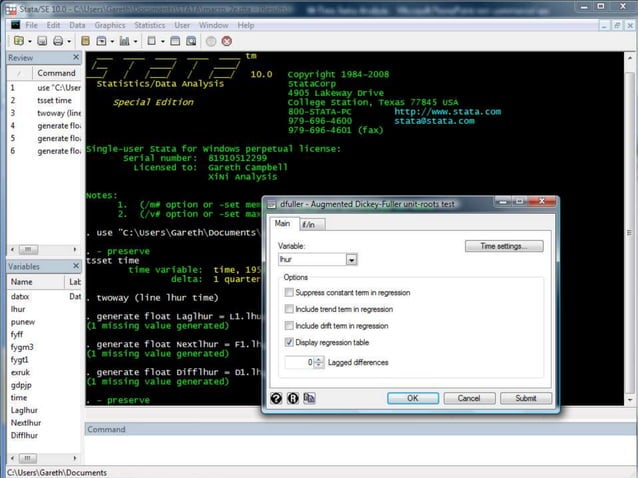Switch to the if/in tab
Viewport: 638px width, 478px height.
307,224
